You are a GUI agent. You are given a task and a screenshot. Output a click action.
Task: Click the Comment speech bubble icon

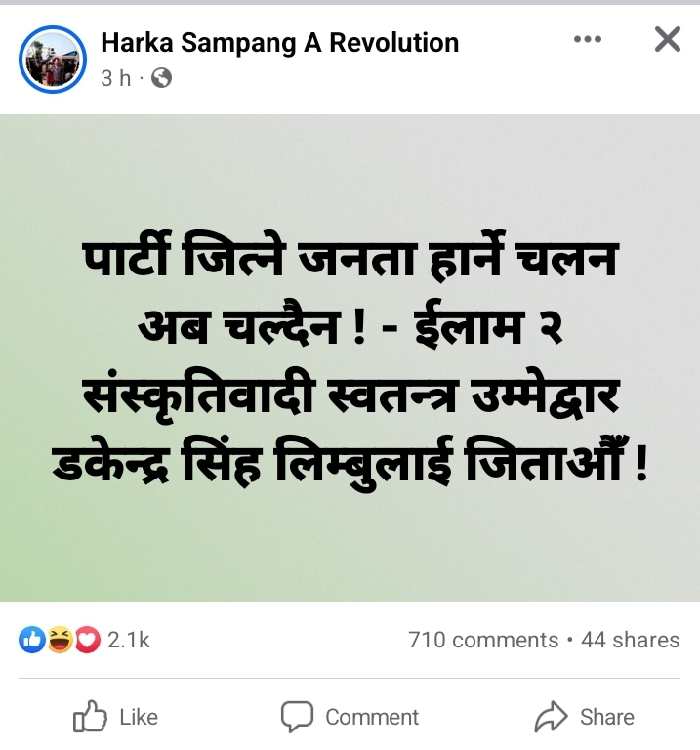[x=297, y=717]
